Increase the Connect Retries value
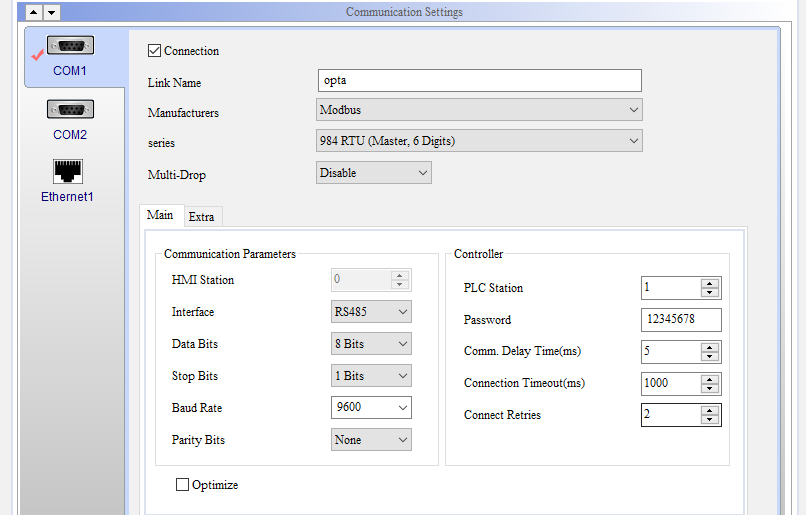The image size is (806, 515). coord(710,410)
